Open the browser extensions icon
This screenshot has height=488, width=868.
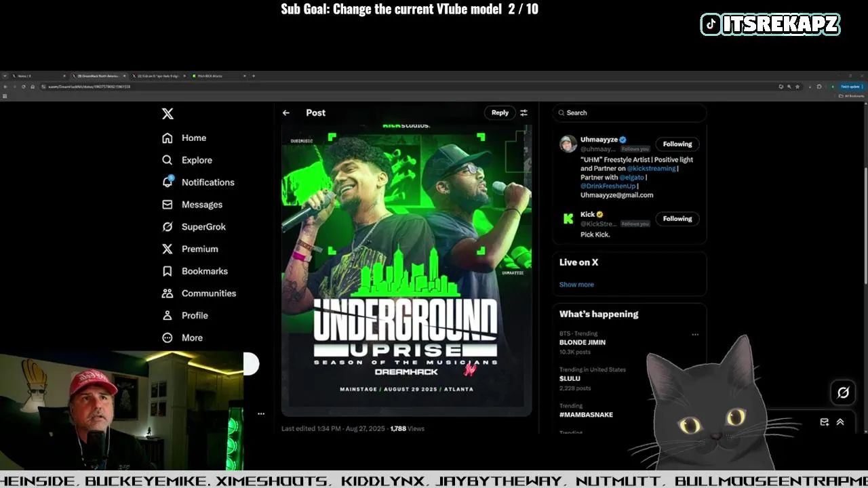coord(819,87)
